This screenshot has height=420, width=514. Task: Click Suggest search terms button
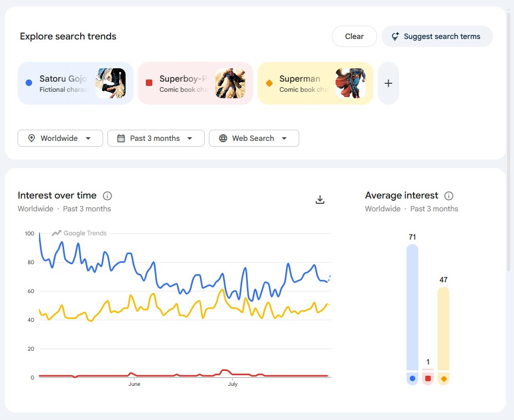tap(437, 36)
